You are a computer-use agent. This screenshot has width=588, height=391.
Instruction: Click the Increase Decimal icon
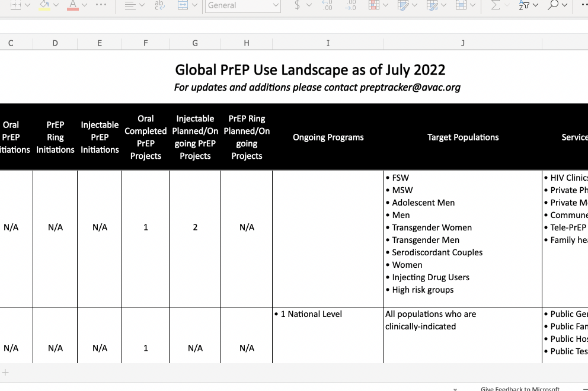click(x=327, y=5)
